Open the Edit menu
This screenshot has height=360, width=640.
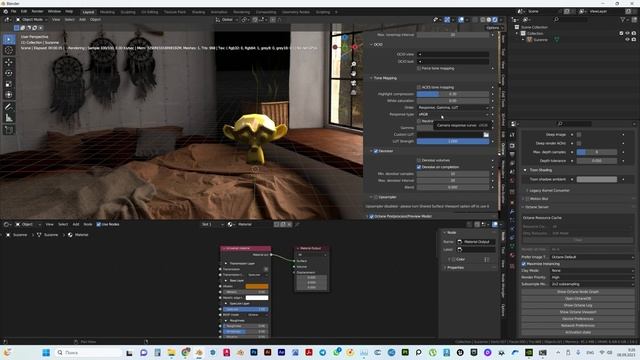(24, 11)
